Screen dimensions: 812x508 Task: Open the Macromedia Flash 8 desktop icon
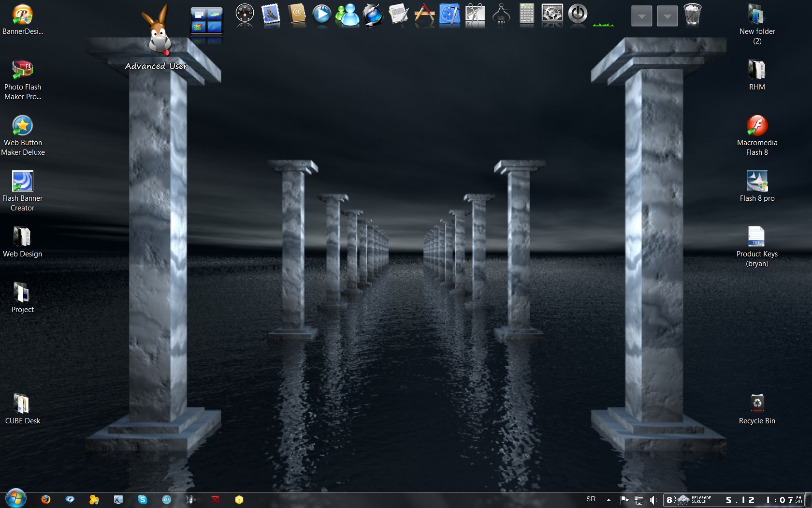[757, 126]
